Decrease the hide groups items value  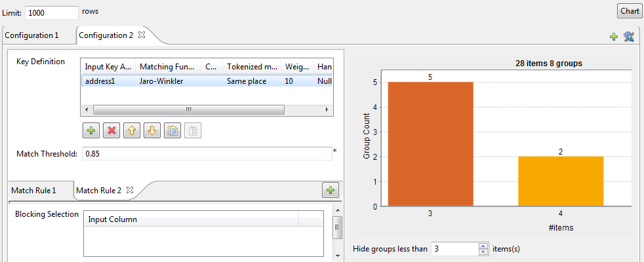484,252
